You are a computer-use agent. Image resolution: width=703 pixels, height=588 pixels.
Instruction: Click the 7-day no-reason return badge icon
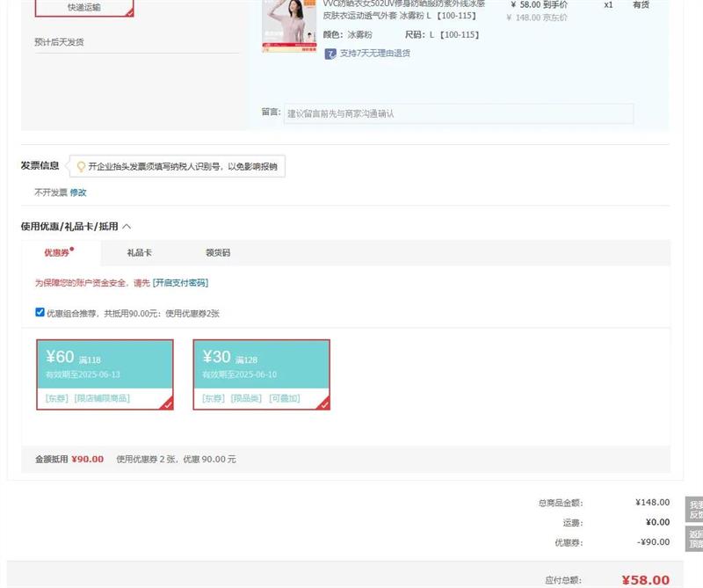[330, 54]
